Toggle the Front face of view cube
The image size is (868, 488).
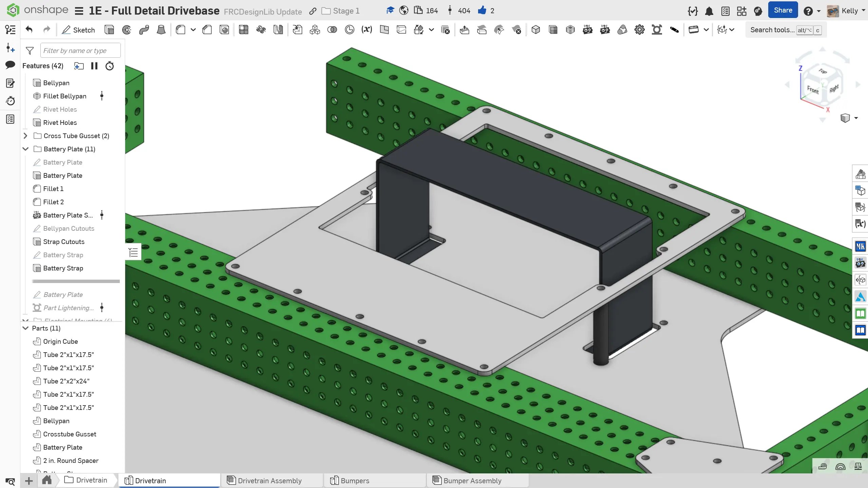coord(813,90)
